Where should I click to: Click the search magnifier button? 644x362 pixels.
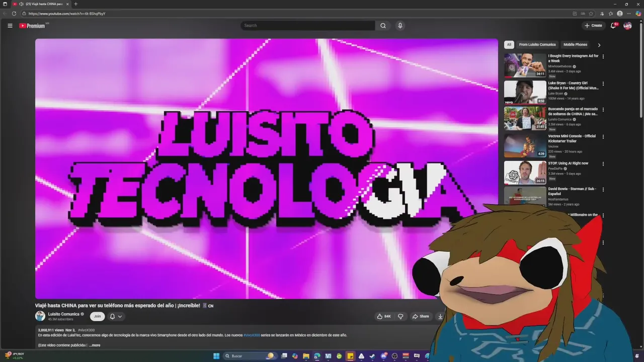click(383, 26)
